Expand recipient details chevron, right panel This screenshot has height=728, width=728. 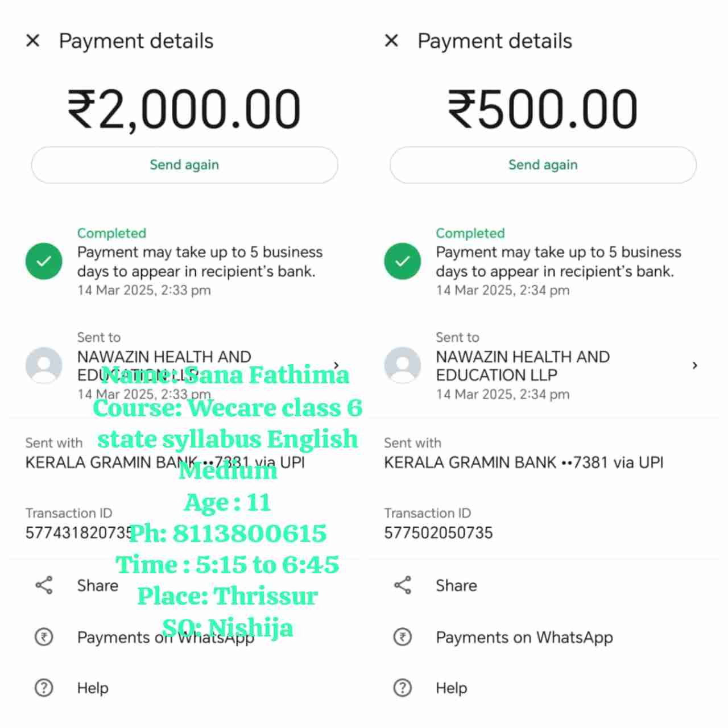tap(694, 365)
